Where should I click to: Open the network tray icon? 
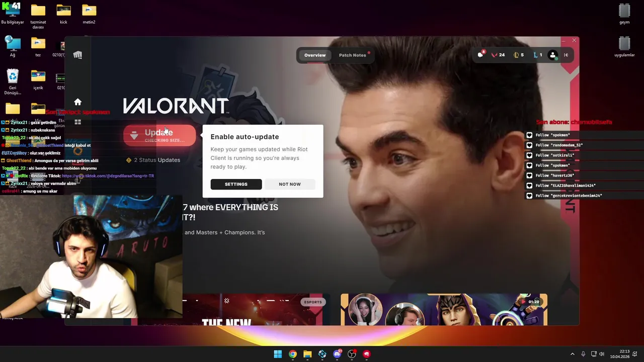click(594, 354)
